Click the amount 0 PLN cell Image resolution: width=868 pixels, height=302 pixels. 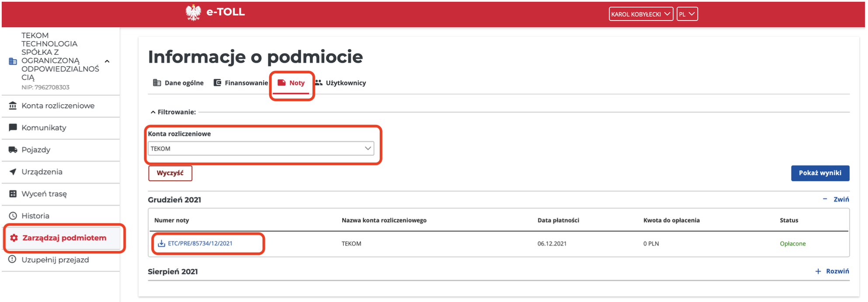point(651,243)
